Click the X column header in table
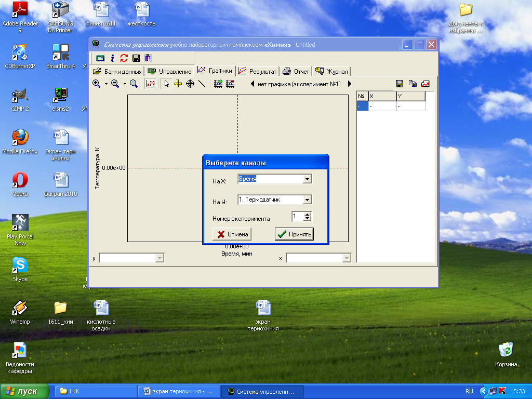Viewport: 532px width, 399px height. click(x=382, y=96)
